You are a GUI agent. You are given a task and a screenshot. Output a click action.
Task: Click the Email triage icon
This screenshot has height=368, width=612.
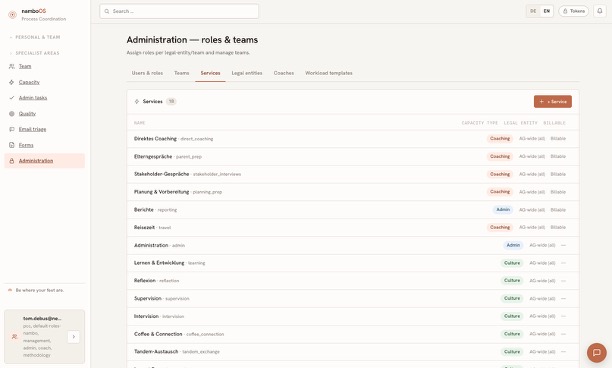[12, 129]
